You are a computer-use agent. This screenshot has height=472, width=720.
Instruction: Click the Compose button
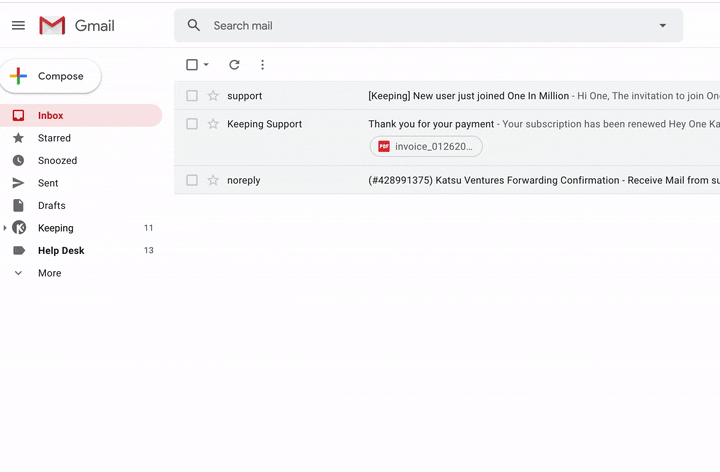51,76
